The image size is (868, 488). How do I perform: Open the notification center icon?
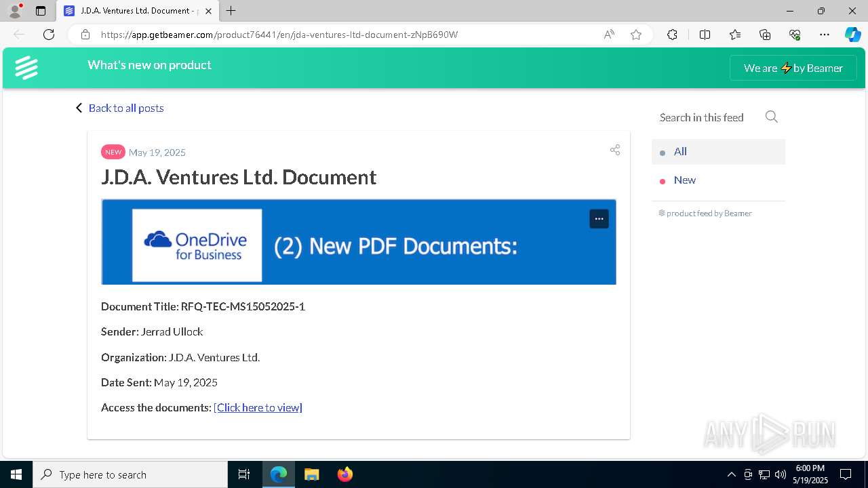coord(846,474)
